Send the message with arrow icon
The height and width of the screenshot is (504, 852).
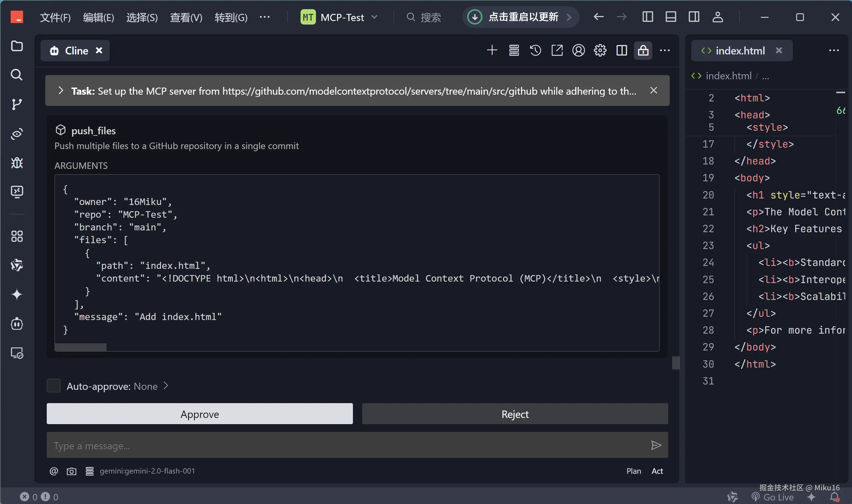[x=656, y=445]
